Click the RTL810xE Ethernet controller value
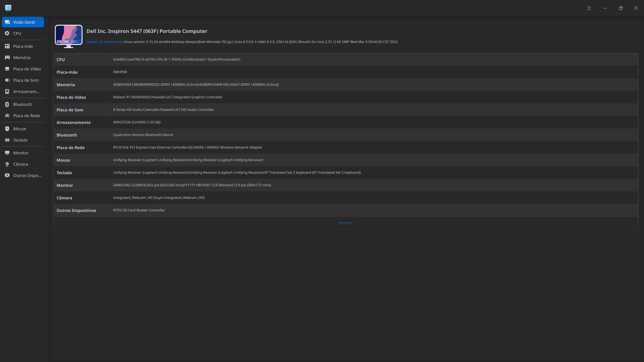This screenshot has width=644, height=362. [x=188, y=147]
